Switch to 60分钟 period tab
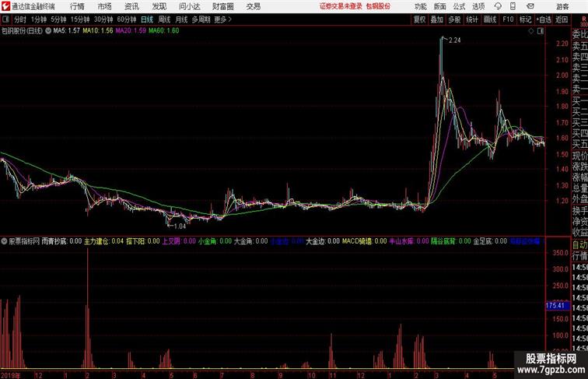This screenshot has width=588, height=379. tap(126, 19)
